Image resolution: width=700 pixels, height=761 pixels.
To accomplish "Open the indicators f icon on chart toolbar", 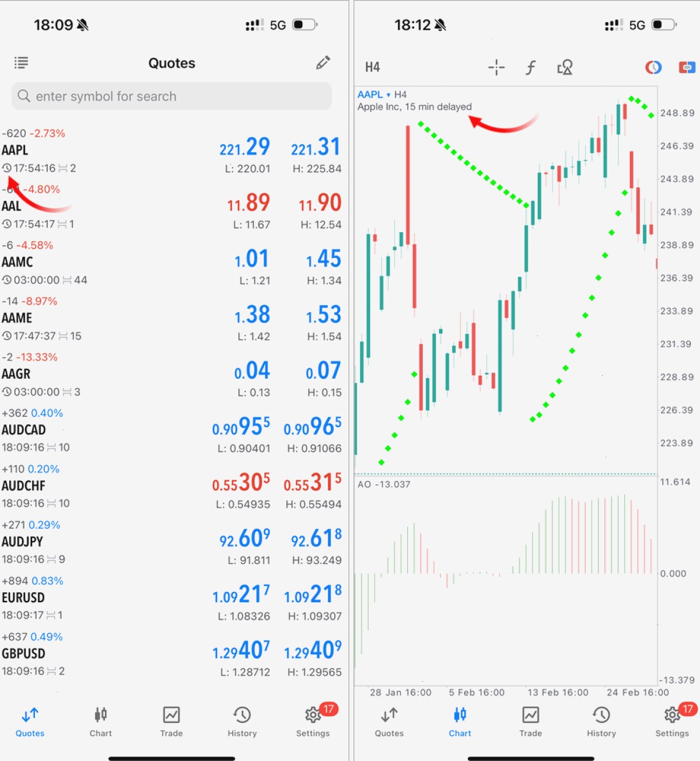I will pos(530,68).
